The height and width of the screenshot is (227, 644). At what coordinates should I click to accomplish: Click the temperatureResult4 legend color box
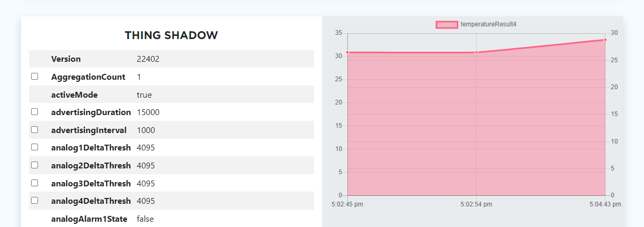447,24
